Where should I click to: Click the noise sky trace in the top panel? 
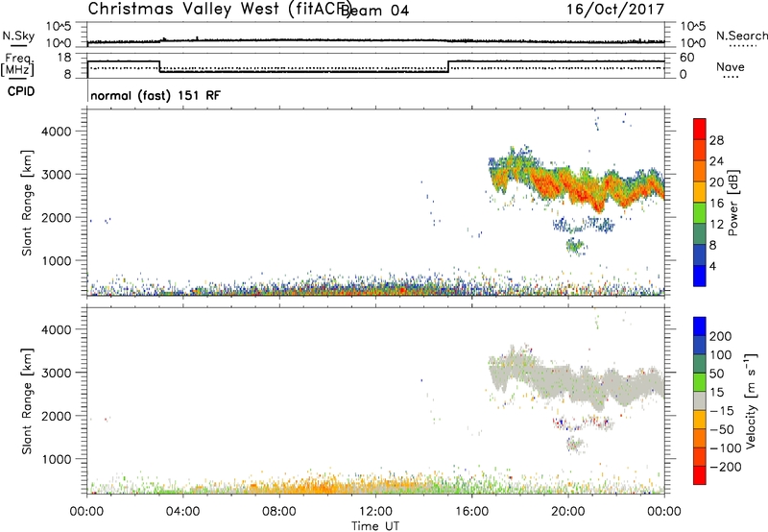click(375, 40)
